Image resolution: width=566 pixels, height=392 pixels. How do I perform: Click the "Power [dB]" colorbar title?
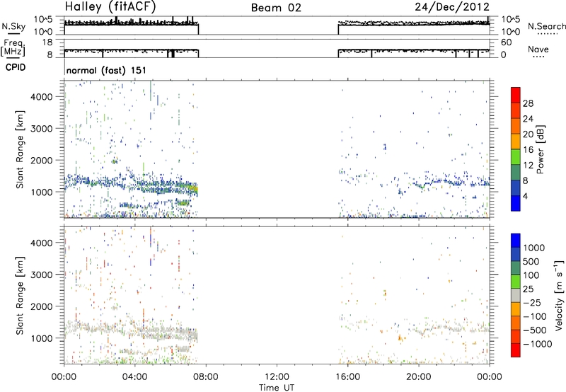click(540, 149)
